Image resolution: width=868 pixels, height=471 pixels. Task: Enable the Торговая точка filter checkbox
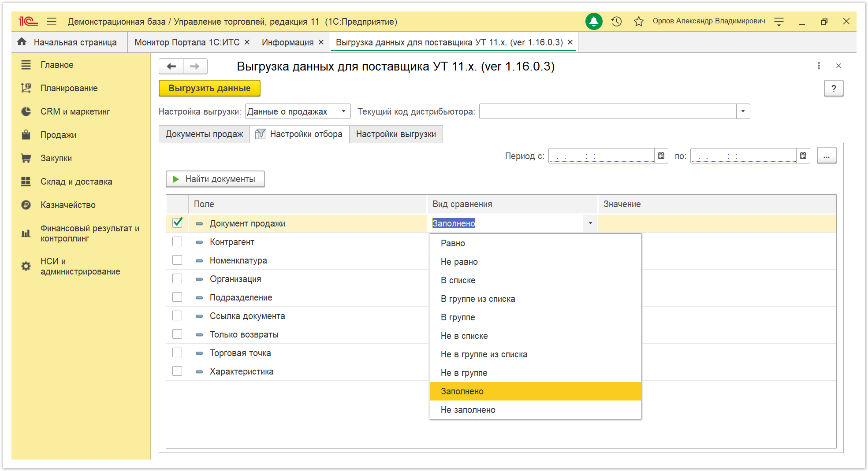coord(177,352)
